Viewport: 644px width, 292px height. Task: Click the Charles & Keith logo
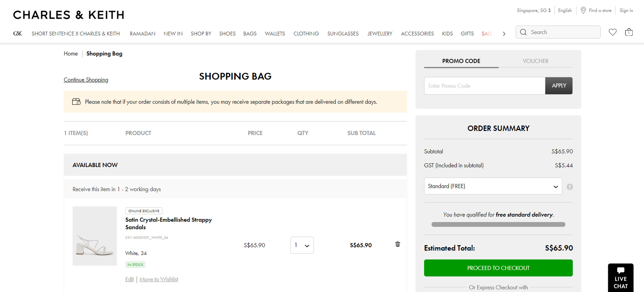click(68, 15)
